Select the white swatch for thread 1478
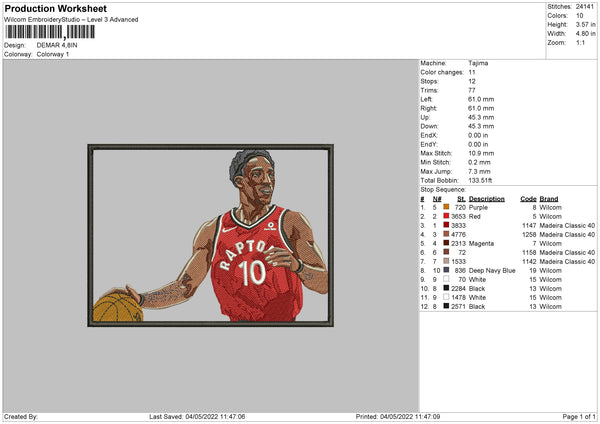The width and height of the screenshot is (600, 424). click(445, 297)
